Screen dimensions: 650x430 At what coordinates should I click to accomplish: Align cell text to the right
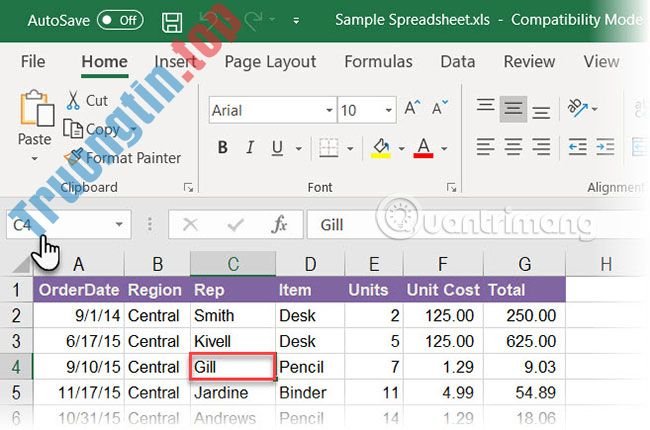coord(541,147)
